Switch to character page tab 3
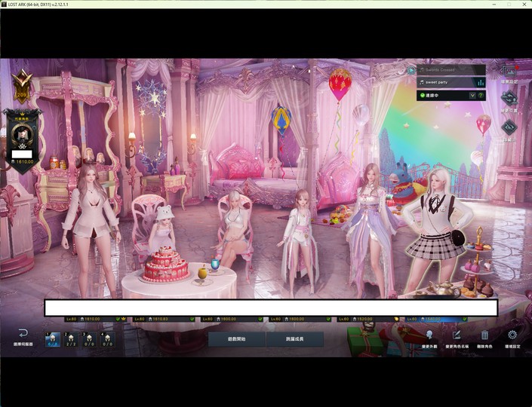The width and height of the screenshot is (532, 407). [89, 340]
